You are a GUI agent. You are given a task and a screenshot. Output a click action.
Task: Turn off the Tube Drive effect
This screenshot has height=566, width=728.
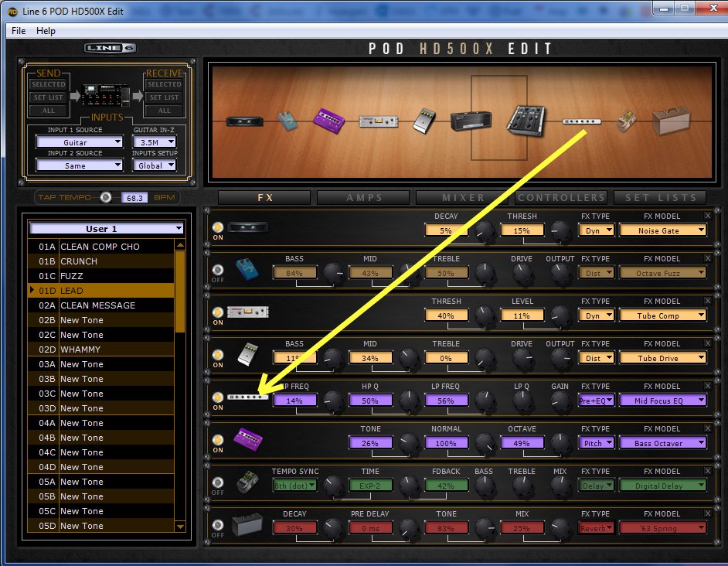click(x=218, y=355)
